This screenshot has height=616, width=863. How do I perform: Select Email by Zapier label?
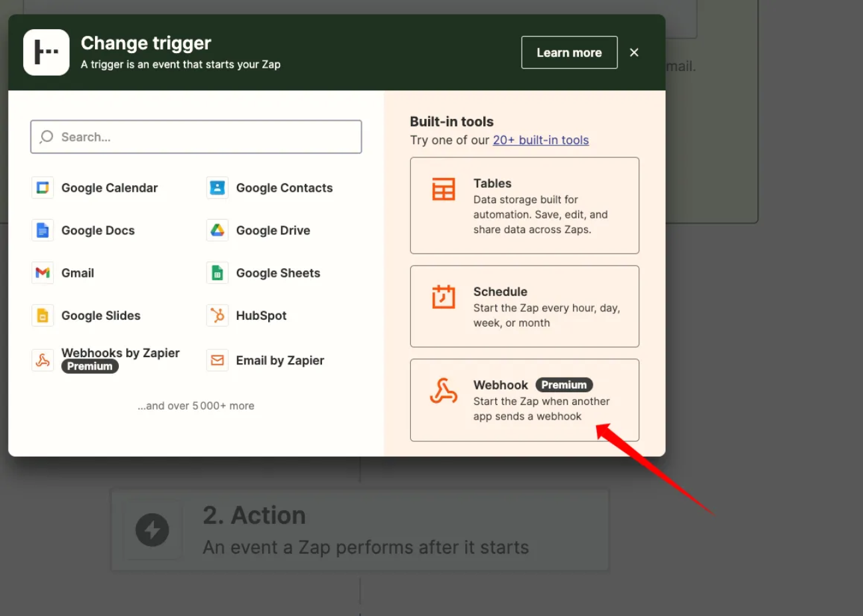click(x=280, y=360)
